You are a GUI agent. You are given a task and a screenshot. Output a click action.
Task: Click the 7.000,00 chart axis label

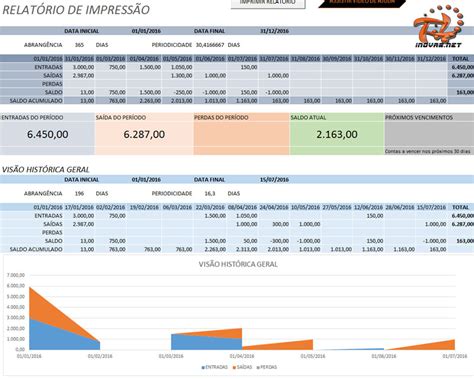(15, 275)
